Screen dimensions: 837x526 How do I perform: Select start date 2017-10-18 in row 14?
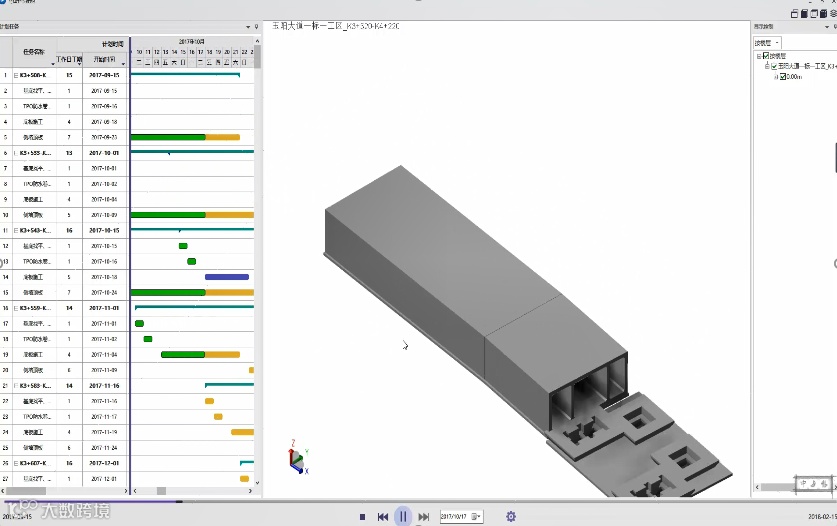pos(104,277)
